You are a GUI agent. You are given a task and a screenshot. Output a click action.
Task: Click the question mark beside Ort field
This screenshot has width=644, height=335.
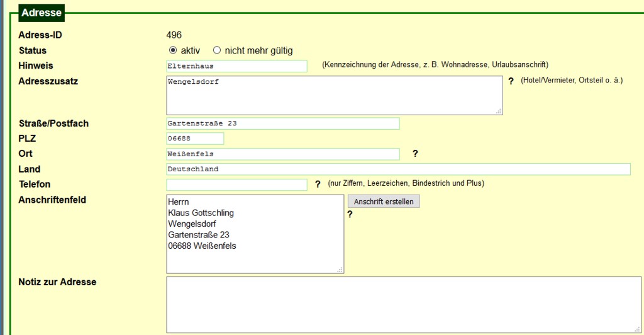pyautogui.click(x=415, y=153)
